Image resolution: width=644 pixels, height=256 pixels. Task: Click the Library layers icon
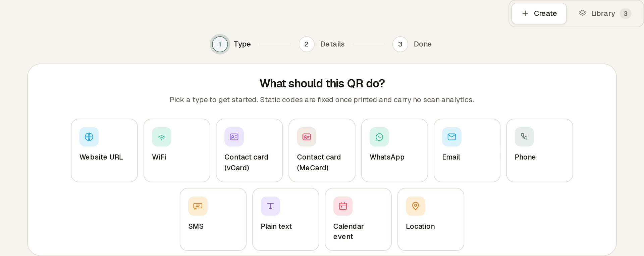click(582, 13)
